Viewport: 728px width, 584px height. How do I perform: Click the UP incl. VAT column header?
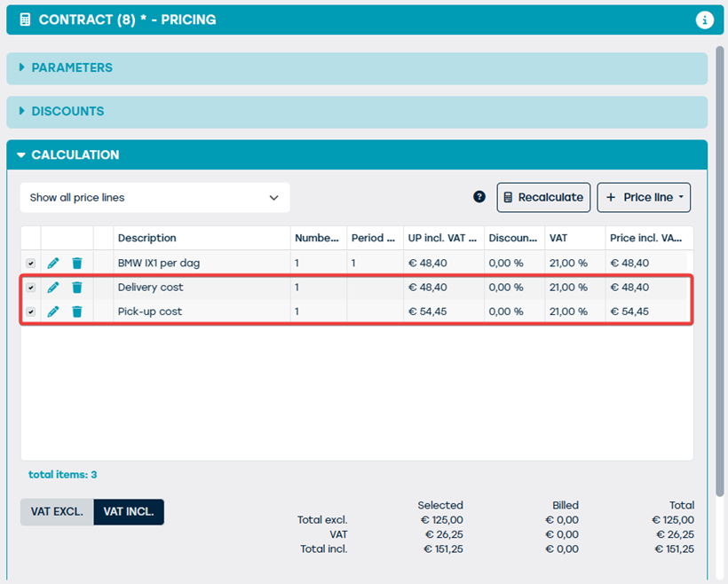point(444,238)
